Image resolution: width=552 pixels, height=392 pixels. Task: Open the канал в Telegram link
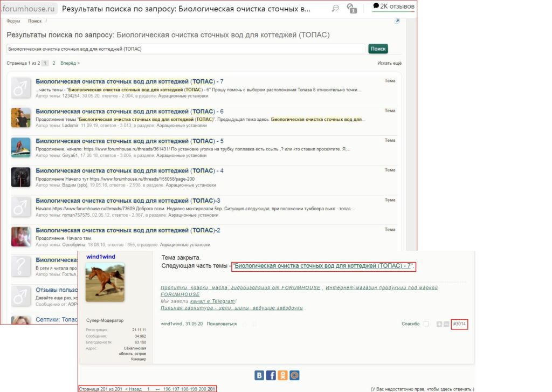coord(212,301)
